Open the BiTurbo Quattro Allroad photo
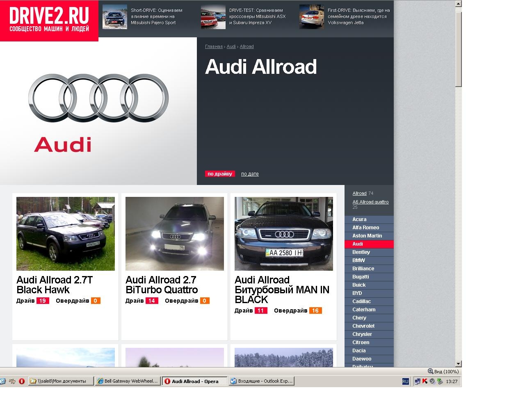Viewport: 525px width, 420px height. 175,234
